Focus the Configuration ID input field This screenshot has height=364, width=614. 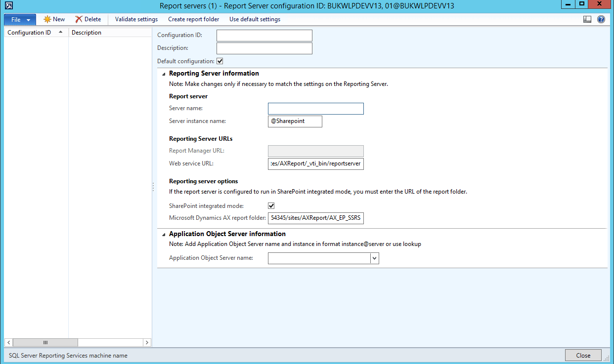(264, 36)
